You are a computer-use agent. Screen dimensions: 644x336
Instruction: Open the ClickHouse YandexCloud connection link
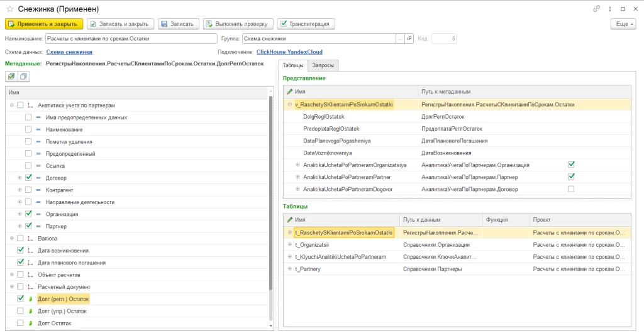coord(289,52)
